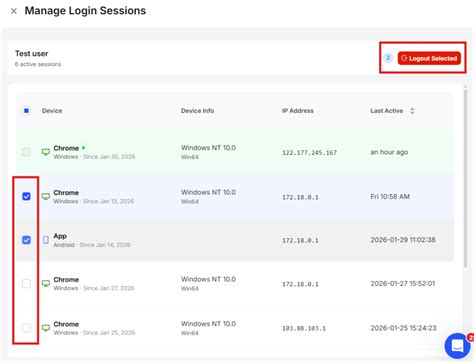Click 'Windows · Since Jan 30, 2026' subtitle

pyautogui.click(x=94, y=157)
